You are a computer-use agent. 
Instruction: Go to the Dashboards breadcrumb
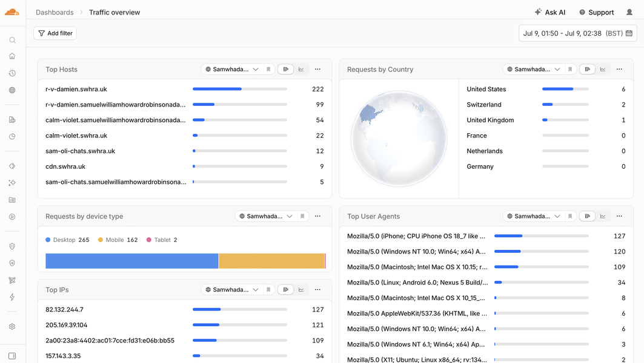(55, 12)
